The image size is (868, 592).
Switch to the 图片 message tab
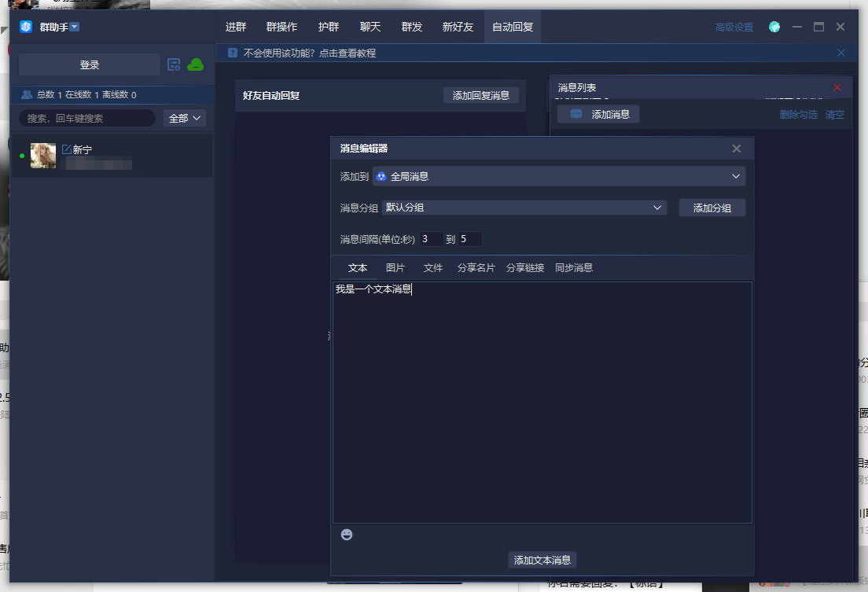(395, 267)
